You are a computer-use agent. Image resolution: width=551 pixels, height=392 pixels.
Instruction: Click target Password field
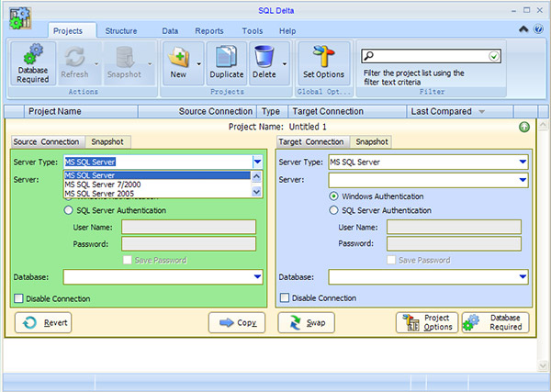pos(454,243)
